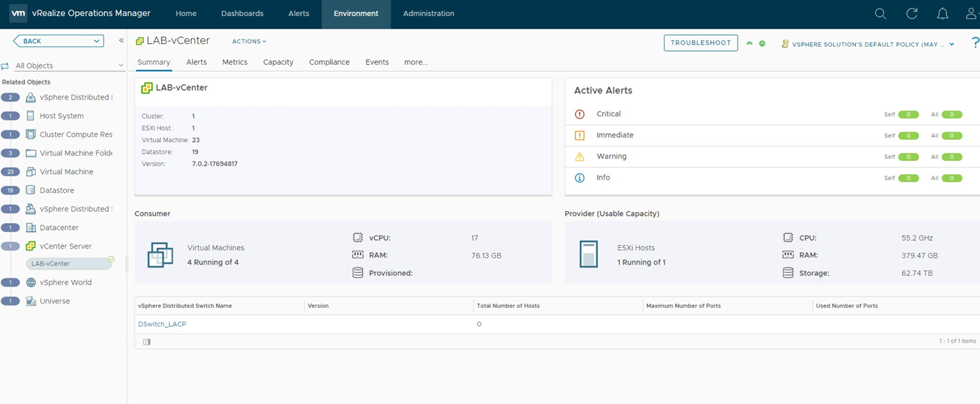The width and height of the screenshot is (980, 404).
Task: Switch to the Metrics tab
Action: (235, 62)
